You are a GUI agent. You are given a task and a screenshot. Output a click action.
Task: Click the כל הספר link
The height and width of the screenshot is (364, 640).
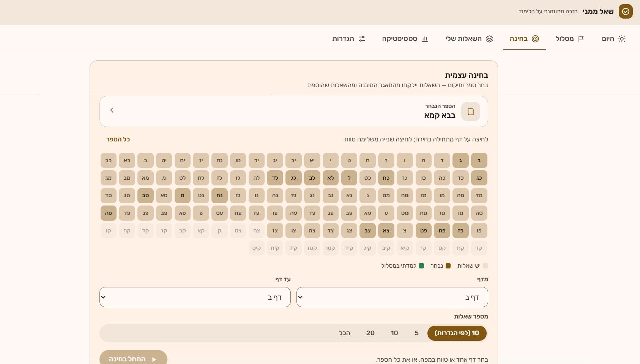118,140
